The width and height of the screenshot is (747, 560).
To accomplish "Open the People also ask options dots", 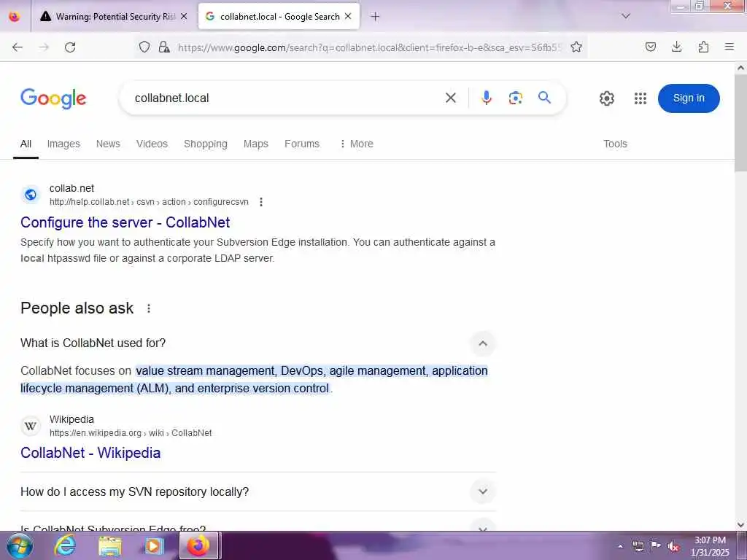I will pos(149,308).
